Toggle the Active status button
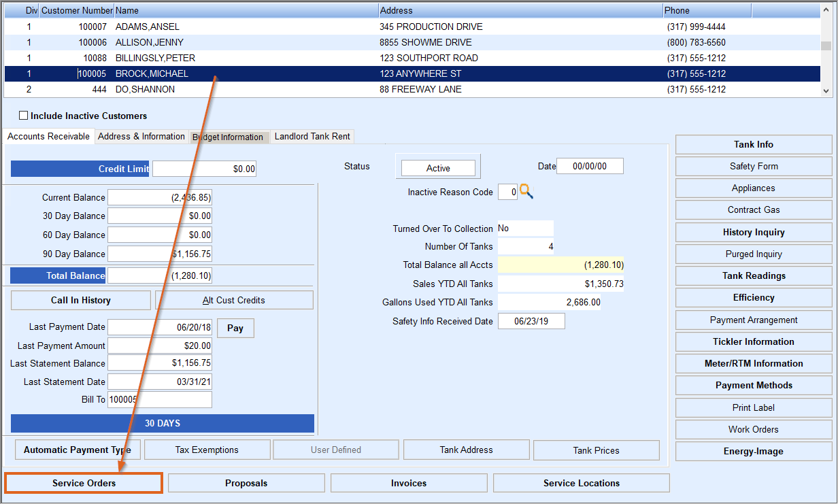The image size is (838, 504). pos(438,168)
